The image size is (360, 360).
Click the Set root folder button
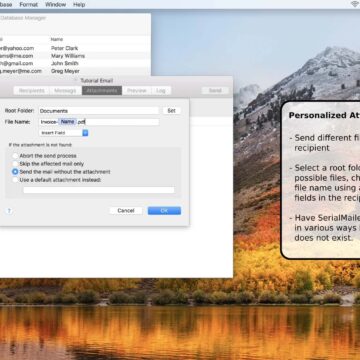click(171, 111)
